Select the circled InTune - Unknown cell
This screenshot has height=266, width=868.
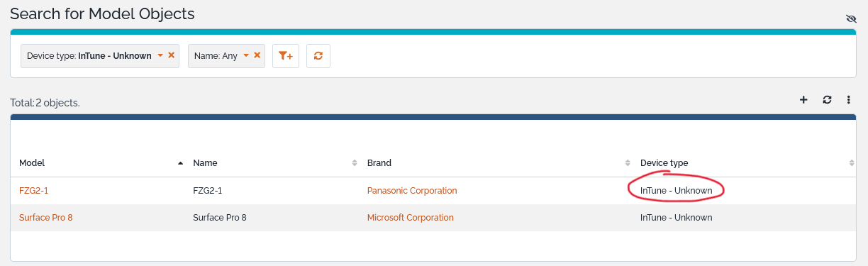pyautogui.click(x=676, y=191)
